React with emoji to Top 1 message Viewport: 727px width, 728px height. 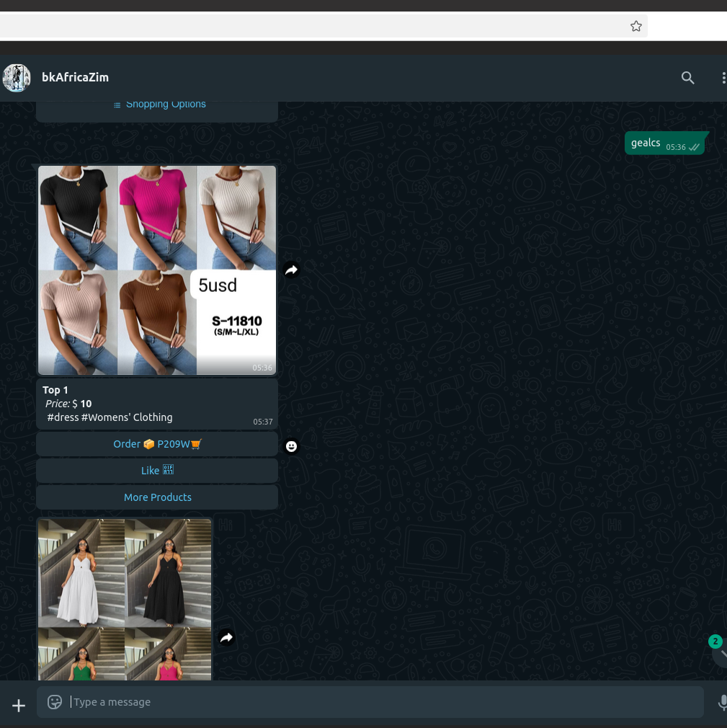291,447
